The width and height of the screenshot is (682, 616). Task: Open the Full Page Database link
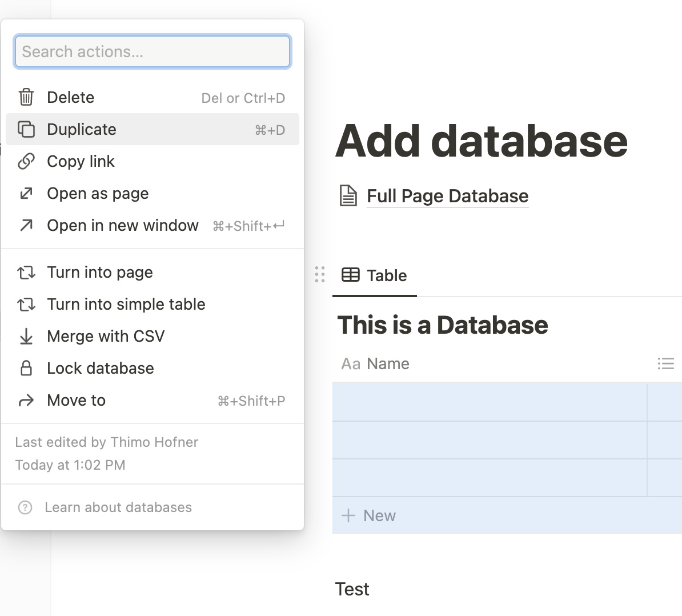[x=447, y=196]
